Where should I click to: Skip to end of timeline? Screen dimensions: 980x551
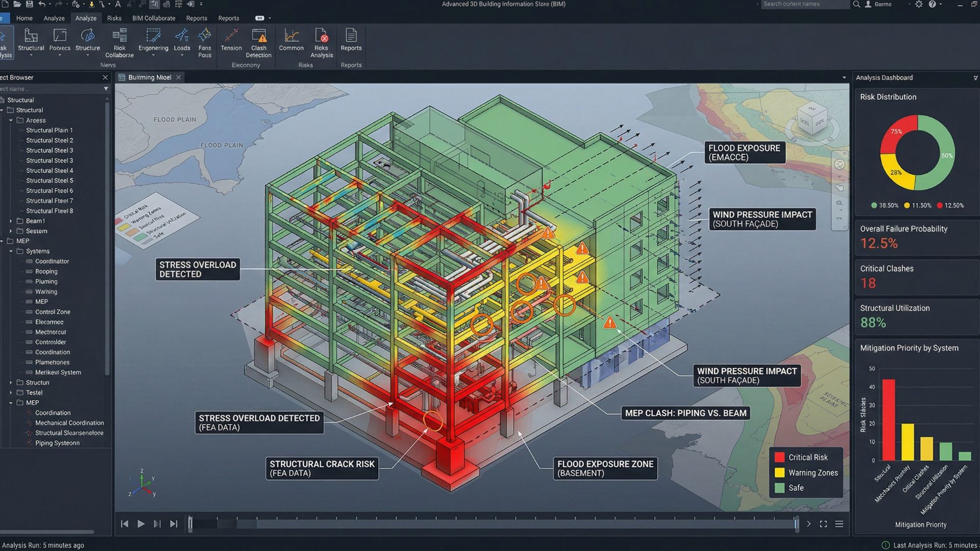point(174,524)
